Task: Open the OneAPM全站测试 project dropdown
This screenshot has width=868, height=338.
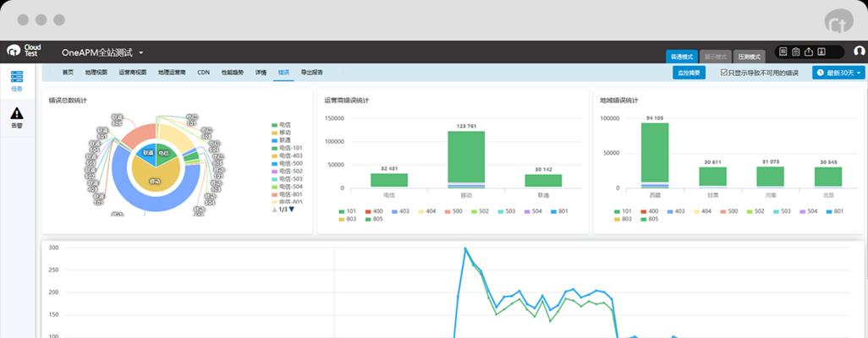Action: point(102,52)
